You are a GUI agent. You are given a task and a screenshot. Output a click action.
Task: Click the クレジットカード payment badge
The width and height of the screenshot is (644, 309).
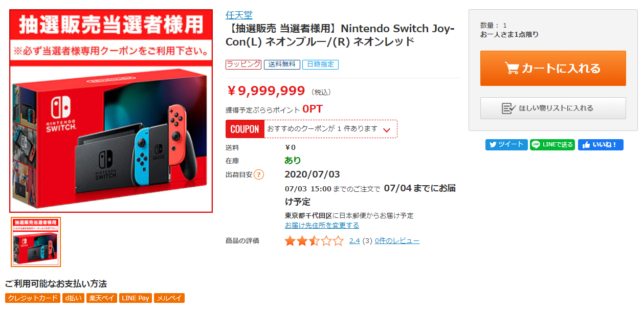click(x=32, y=298)
